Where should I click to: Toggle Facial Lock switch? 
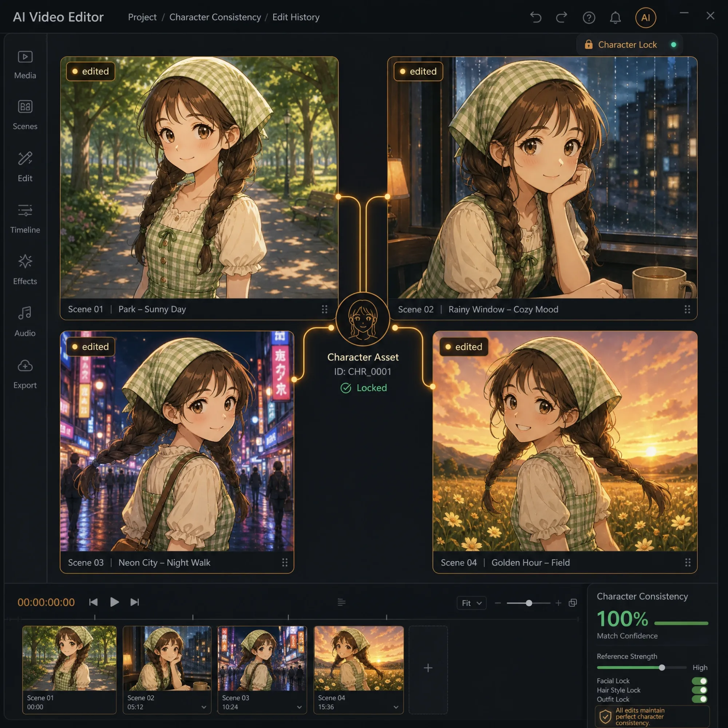699,681
